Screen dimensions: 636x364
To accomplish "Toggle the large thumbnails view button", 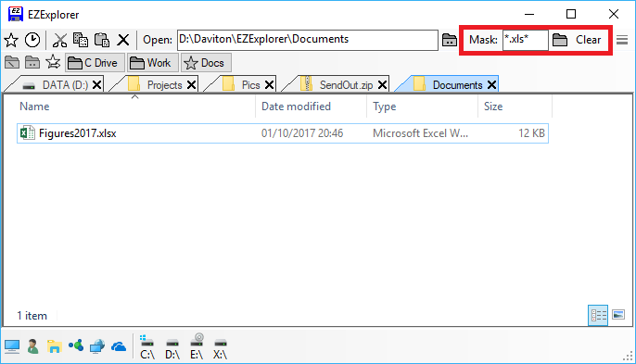I will tap(618, 315).
